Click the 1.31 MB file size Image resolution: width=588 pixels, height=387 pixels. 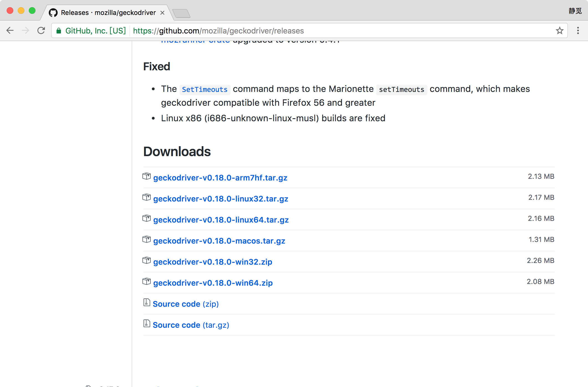click(x=541, y=239)
